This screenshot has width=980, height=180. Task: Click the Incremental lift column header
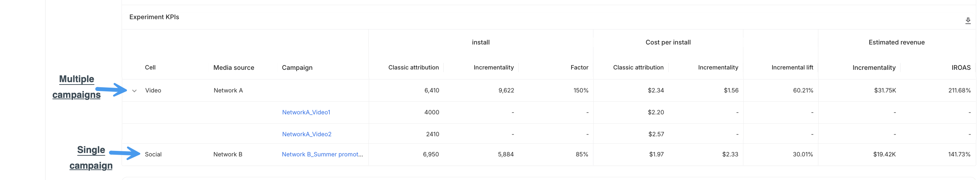pyautogui.click(x=792, y=67)
